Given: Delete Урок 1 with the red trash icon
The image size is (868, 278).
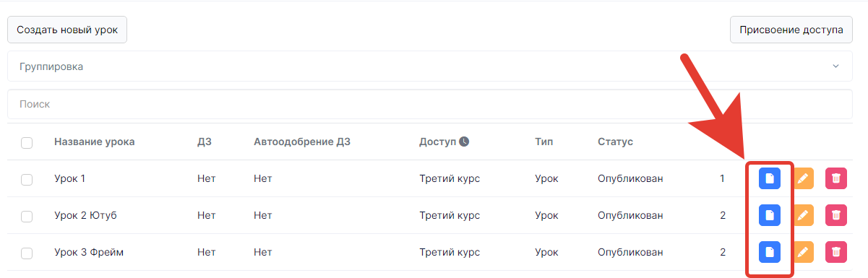Looking at the screenshot, I should coord(836,178).
